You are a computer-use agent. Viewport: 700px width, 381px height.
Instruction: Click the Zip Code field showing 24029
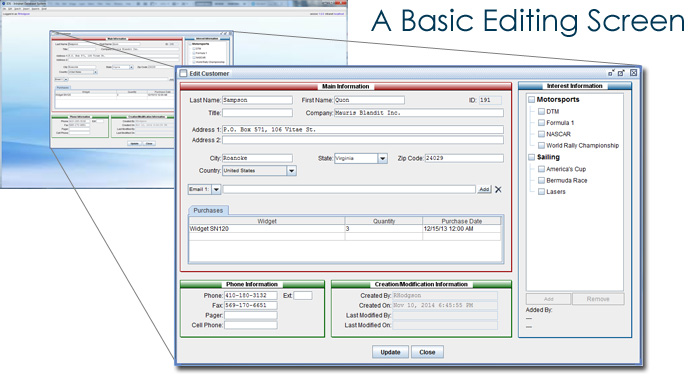(464, 158)
